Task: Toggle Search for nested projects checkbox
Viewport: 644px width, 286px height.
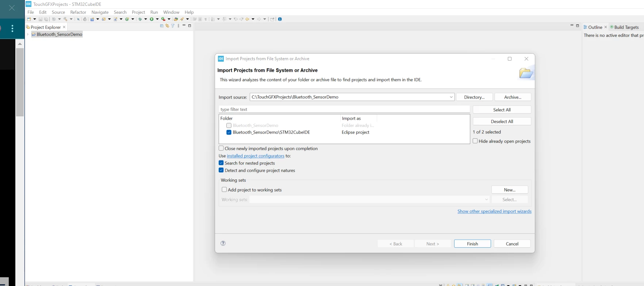Action: pos(221,163)
